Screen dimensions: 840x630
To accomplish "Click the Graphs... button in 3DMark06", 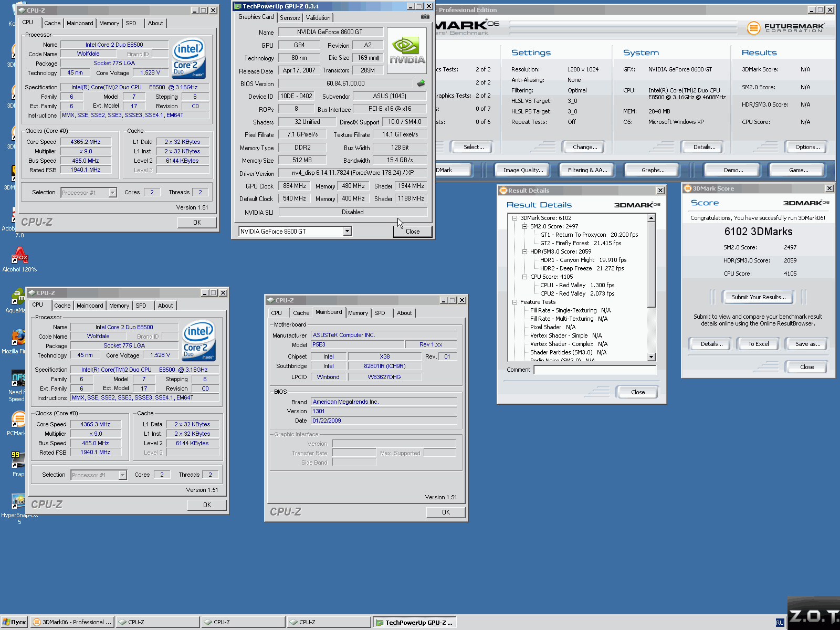I will pyautogui.click(x=653, y=170).
